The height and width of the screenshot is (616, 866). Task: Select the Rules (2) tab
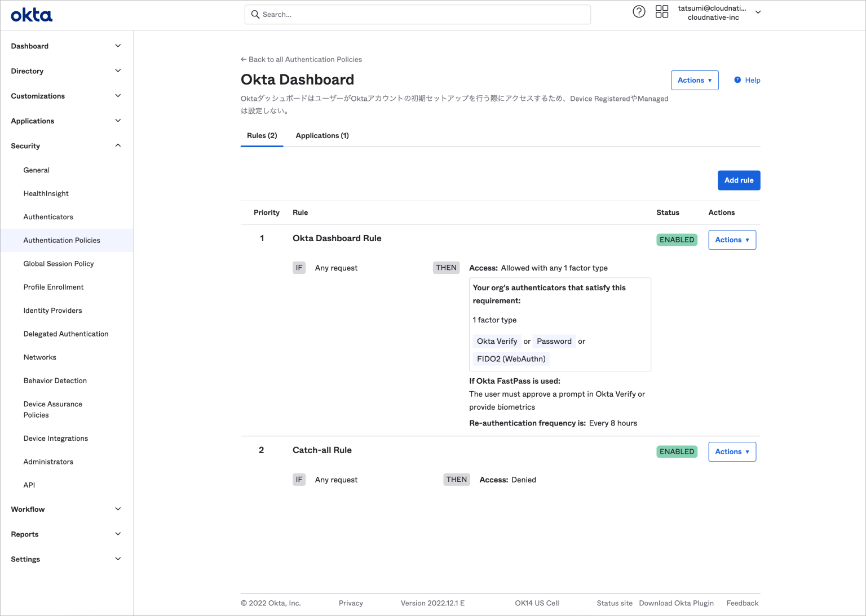tap(262, 135)
